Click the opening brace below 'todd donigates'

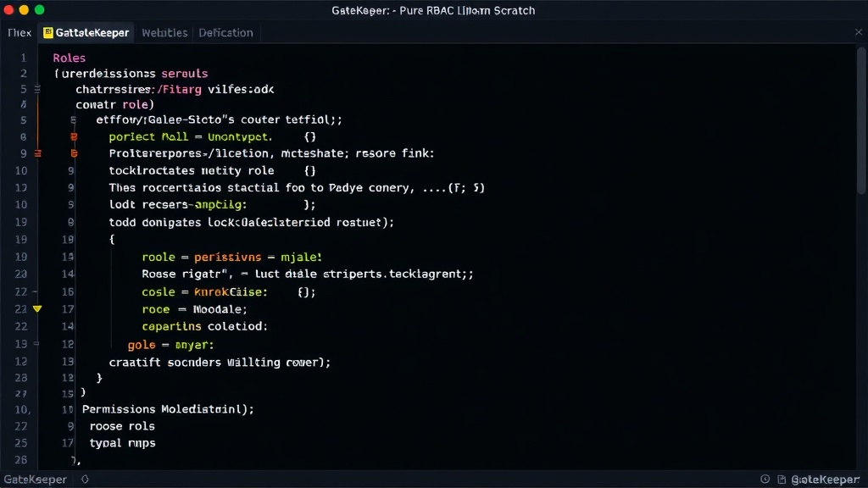112,240
